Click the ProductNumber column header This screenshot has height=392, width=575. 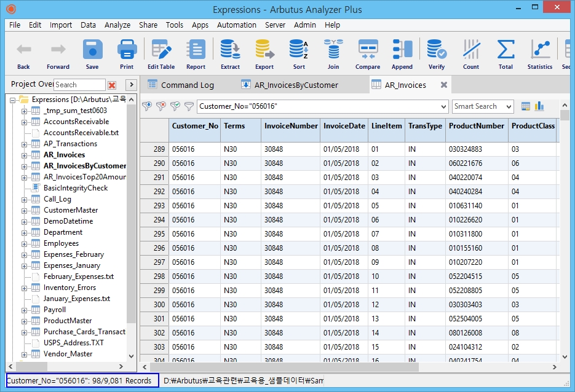[477, 130]
